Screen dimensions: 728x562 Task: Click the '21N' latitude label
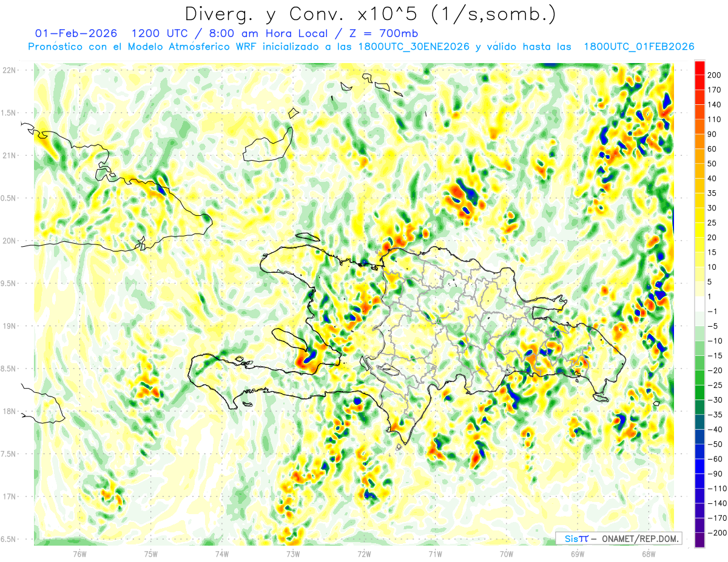pyautogui.click(x=10, y=156)
